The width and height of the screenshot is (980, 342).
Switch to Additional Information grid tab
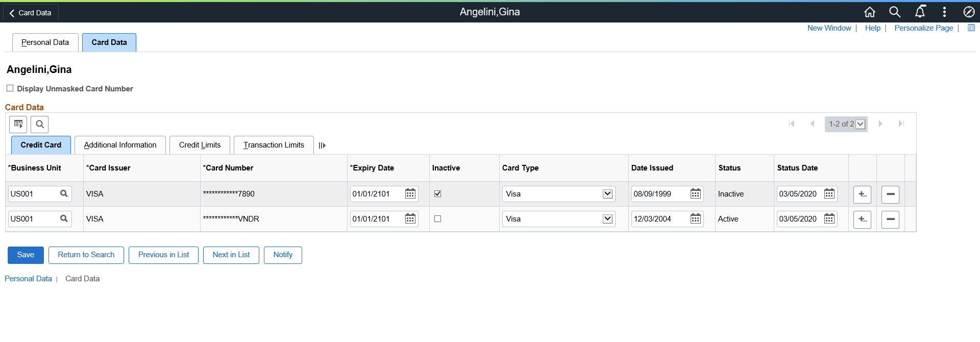[x=120, y=145]
